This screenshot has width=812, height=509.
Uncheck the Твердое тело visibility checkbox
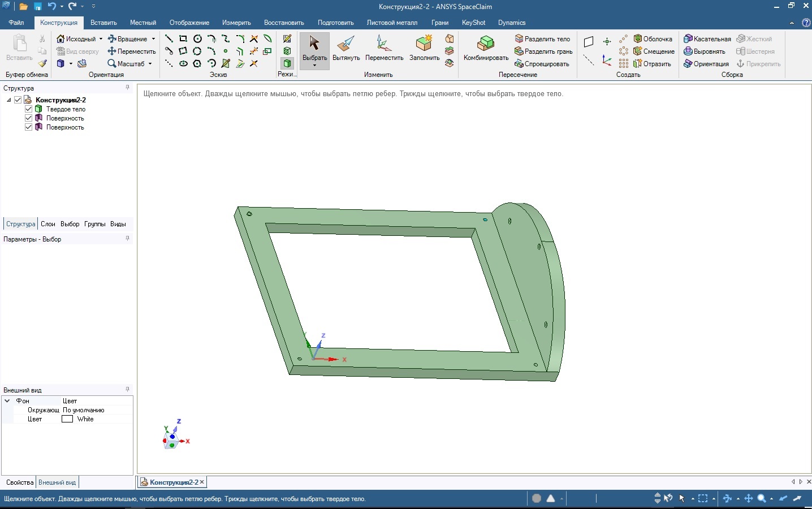tap(29, 109)
